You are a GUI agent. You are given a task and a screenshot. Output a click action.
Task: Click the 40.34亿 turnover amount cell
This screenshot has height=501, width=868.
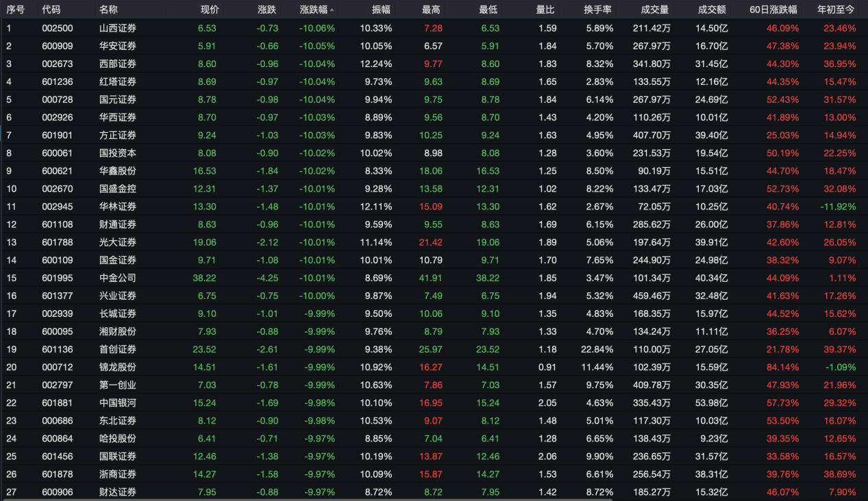[x=712, y=277]
